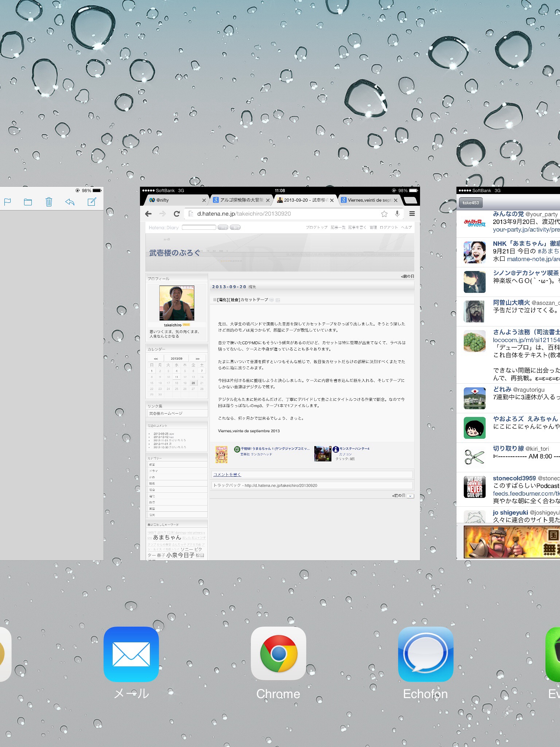Image resolution: width=560 pixels, height=747 pixels.
Task: Close the Viernes,veinti de sept tab
Action: 396,200
